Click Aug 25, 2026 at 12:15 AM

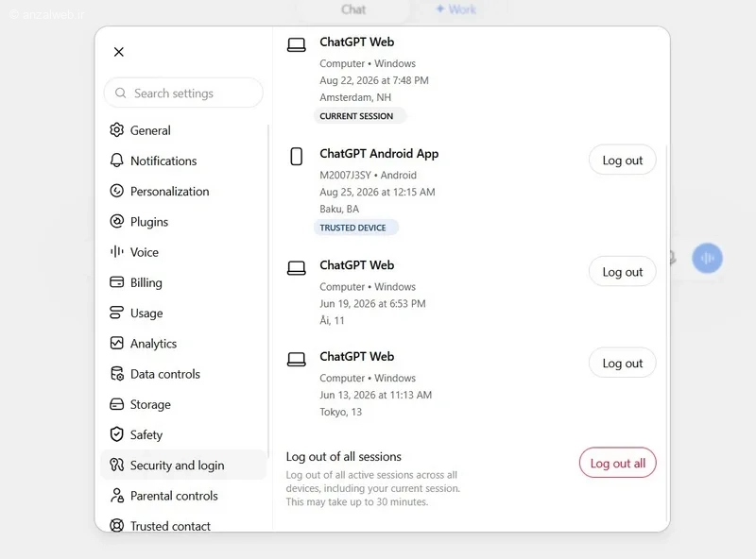click(377, 193)
